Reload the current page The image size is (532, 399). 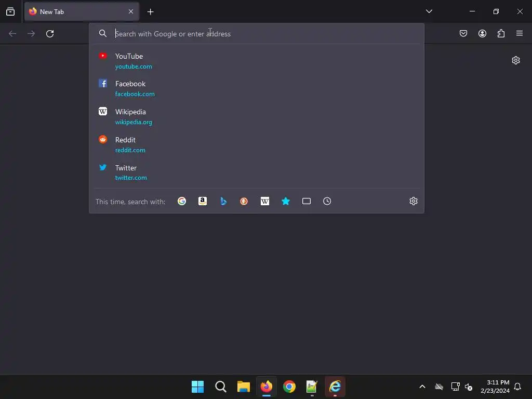click(50, 34)
